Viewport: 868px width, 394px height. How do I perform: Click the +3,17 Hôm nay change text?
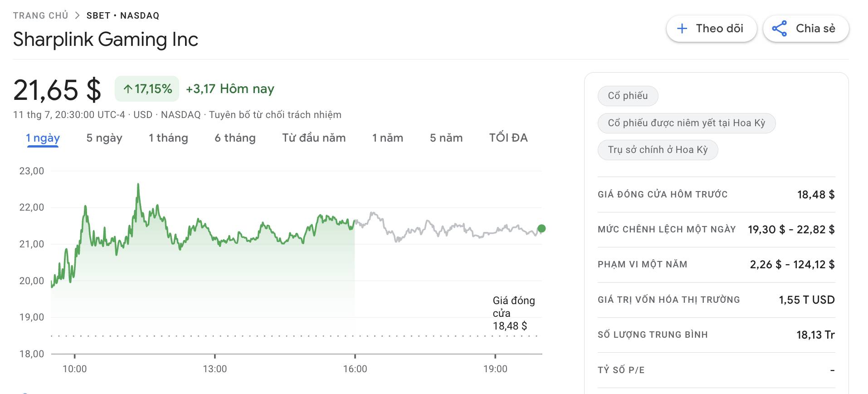pyautogui.click(x=230, y=89)
